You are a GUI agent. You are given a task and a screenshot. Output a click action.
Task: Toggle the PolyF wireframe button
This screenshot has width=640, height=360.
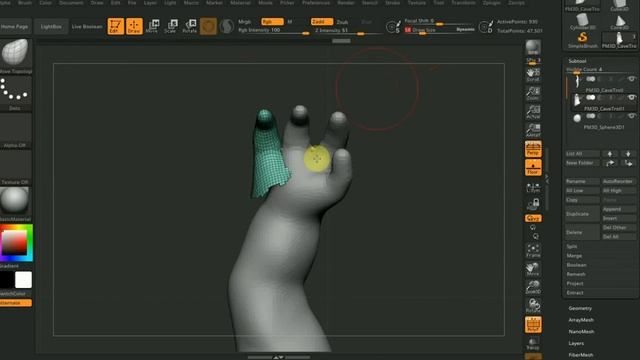(533, 325)
